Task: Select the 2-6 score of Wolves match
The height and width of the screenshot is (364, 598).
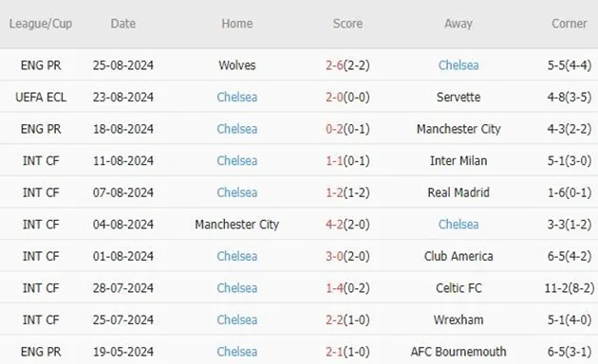Action: [334, 65]
